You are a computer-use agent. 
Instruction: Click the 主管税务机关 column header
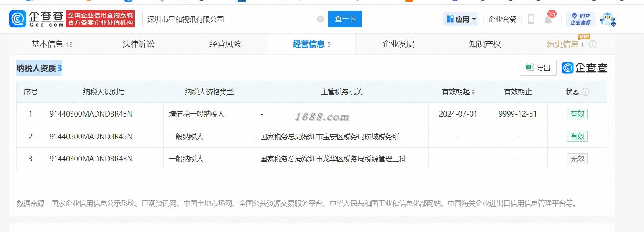[342, 92]
